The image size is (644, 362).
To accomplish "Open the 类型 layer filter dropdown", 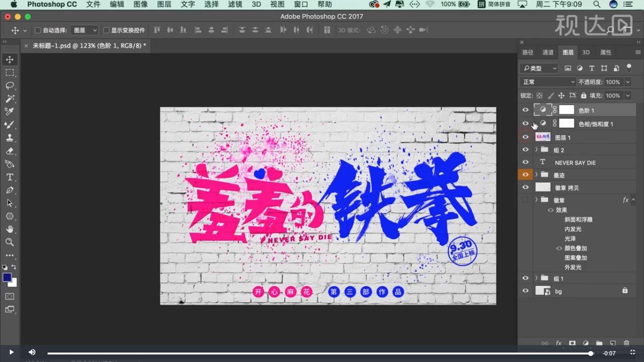I will click(539, 68).
